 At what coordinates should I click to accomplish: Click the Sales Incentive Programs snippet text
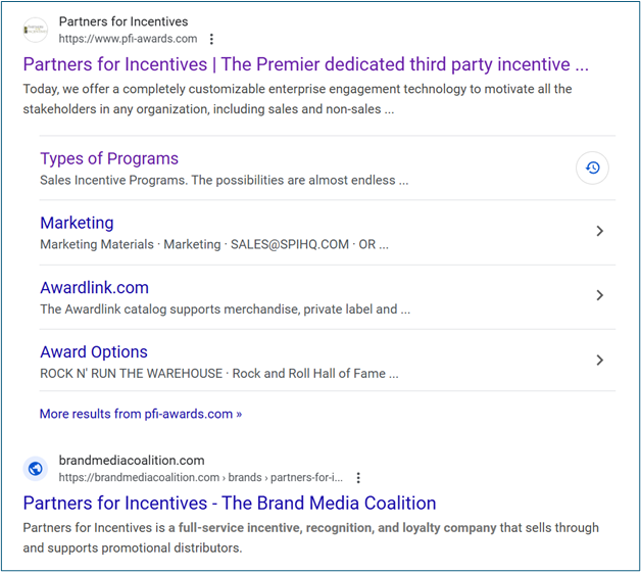click(x=224, y=180)
